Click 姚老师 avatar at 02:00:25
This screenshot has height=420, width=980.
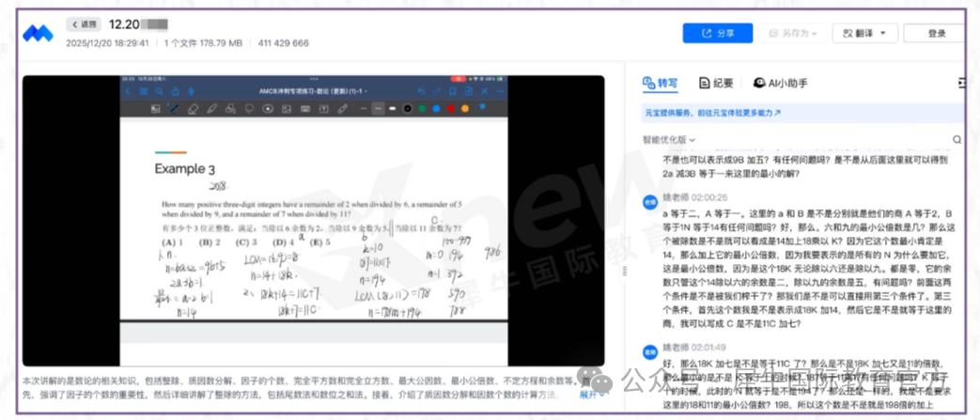tap(650, 201)
